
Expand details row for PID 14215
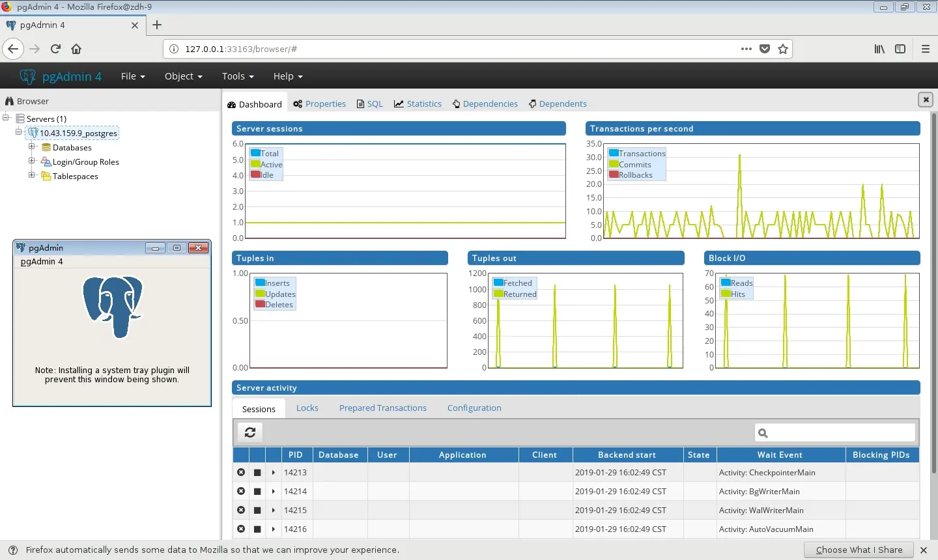tap(274, 510)
